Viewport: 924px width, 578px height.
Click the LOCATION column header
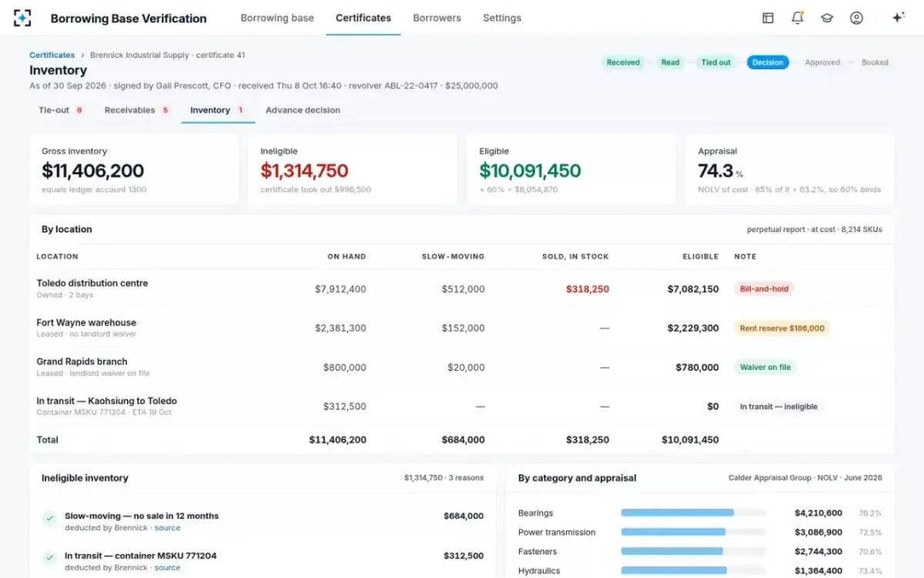(x=58, y=257)
